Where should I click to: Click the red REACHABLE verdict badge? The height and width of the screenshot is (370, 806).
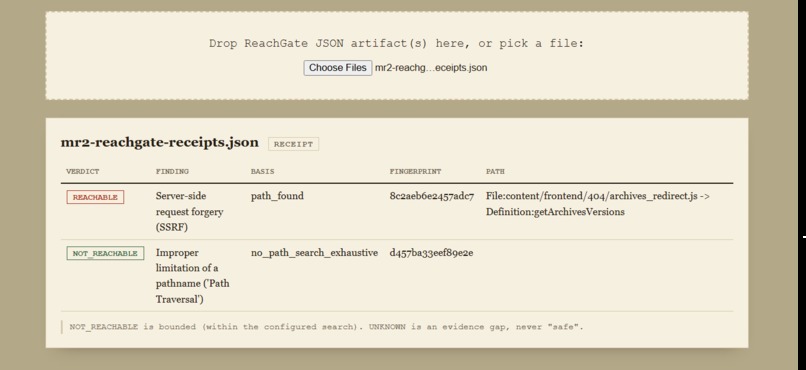coord(95,197)
